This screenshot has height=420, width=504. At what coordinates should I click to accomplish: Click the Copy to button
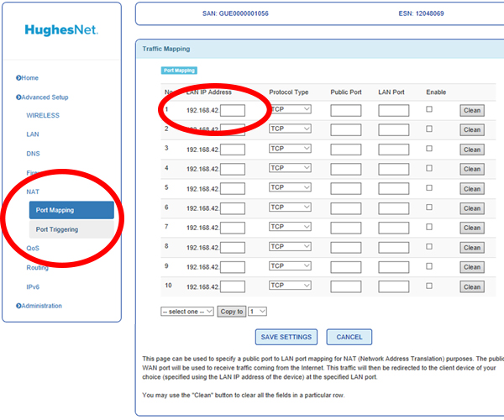pyautogui.click(x=232, y=312)
